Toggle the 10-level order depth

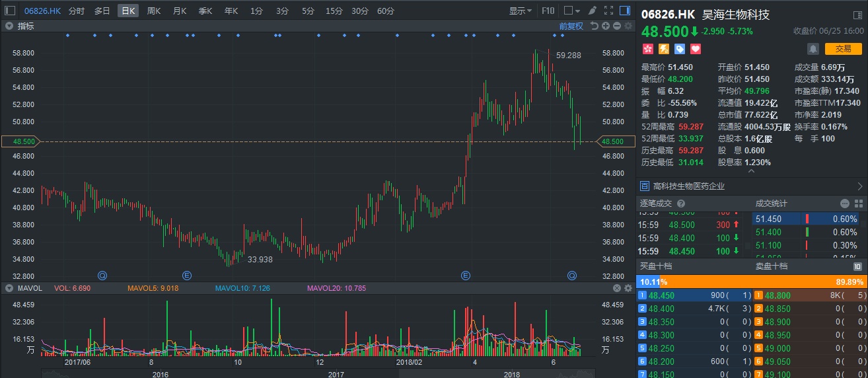pyautogui.click(x=857, y=266)
